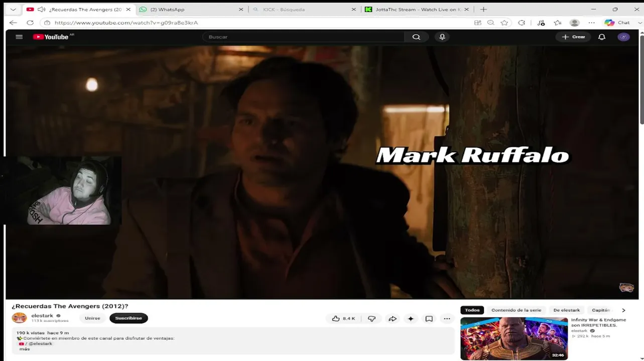
Task: Expand the description with 'más'
Action: click(x=25, y=349)
